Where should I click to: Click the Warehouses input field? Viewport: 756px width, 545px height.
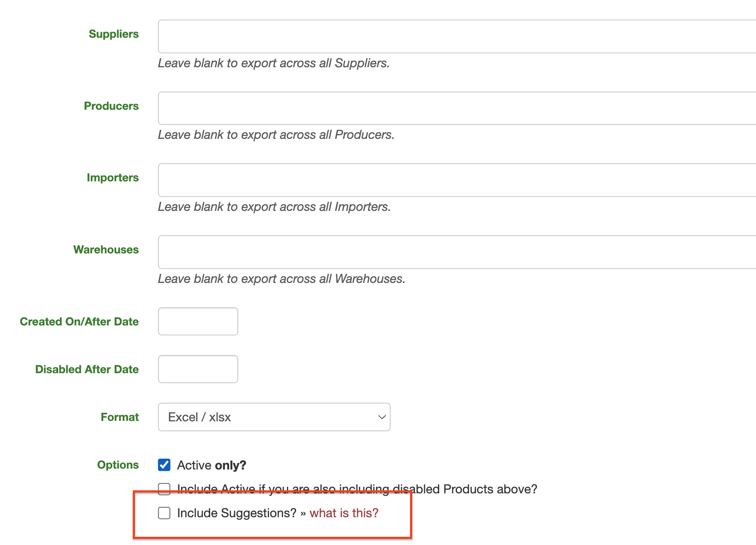coord(457,252)
